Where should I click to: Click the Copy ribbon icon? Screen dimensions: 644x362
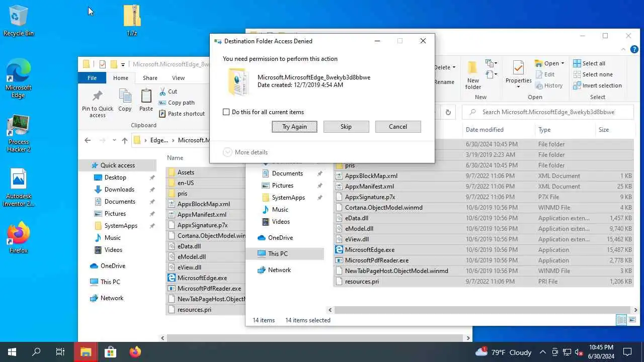tap(125, 100)
